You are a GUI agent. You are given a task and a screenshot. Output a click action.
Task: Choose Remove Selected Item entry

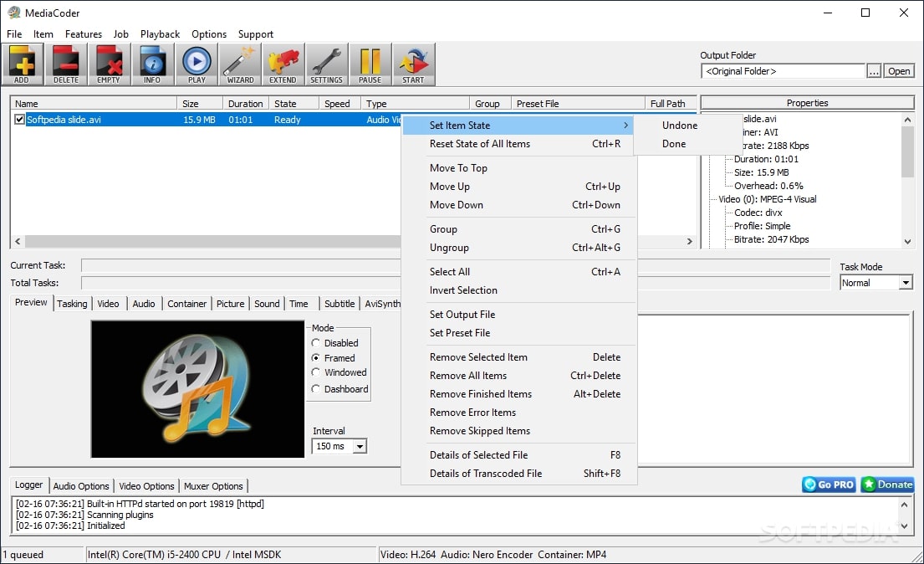(x=518, y=357)
